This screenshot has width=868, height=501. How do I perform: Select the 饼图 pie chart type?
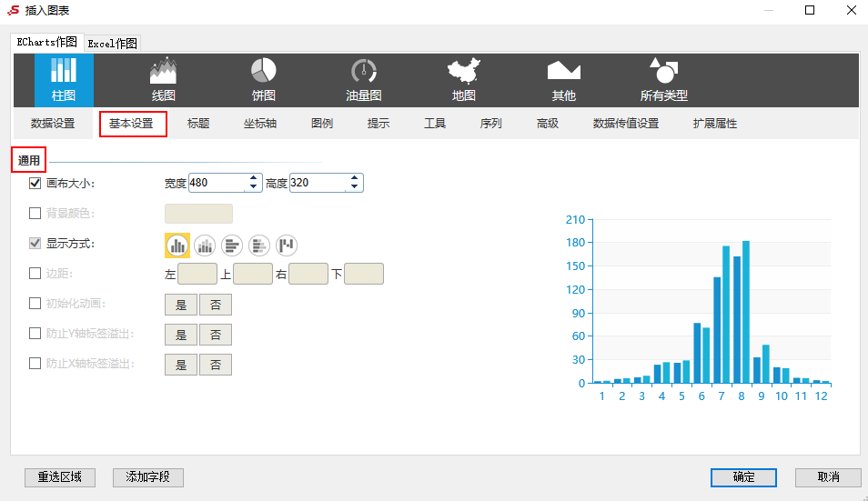(264, 80)
